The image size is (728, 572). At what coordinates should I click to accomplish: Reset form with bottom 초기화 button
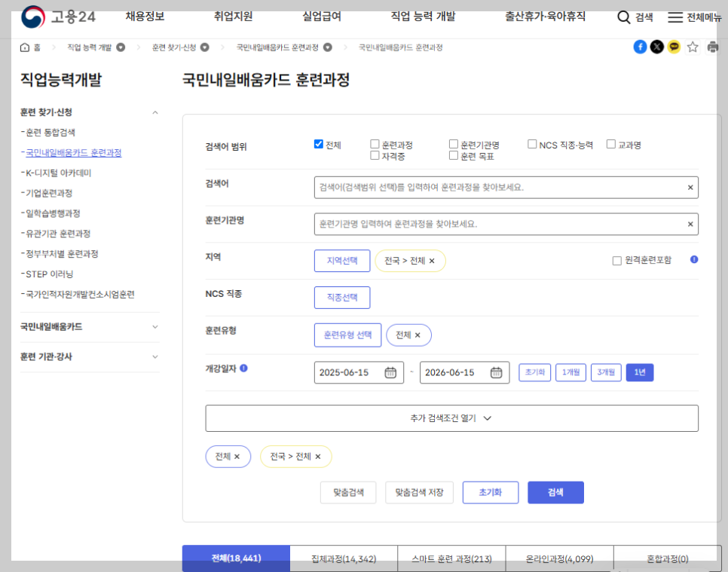coord(491,493)
